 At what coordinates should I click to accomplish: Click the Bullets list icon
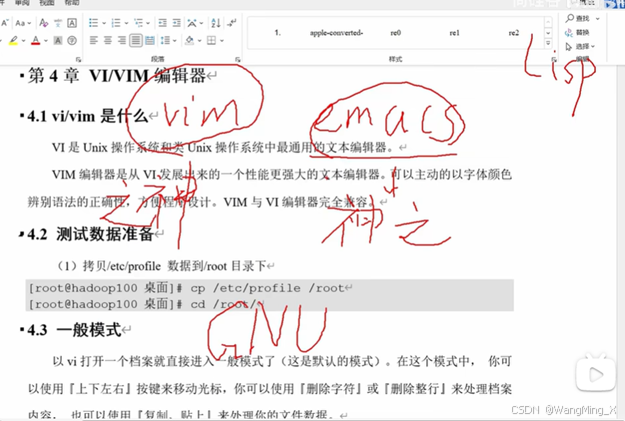93,23
